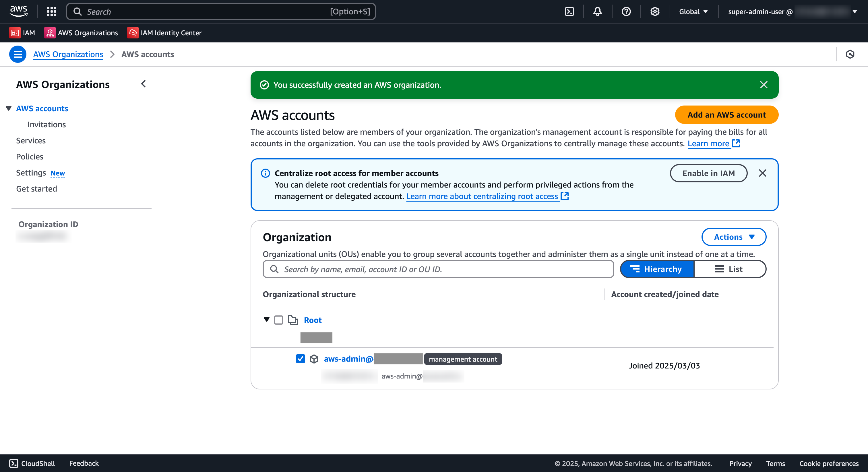Open account settings via the gear icon
The image size is (868, 472).
point(655,11)
